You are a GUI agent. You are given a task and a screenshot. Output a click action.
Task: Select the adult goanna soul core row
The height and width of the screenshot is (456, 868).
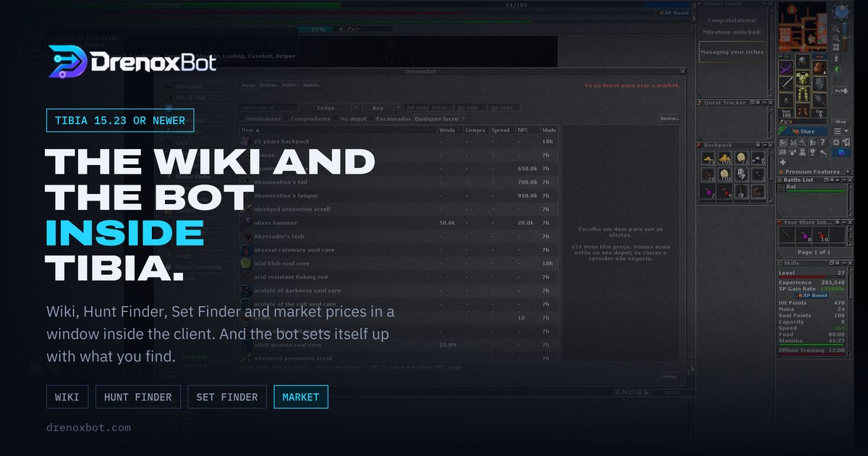pos(399,345)
